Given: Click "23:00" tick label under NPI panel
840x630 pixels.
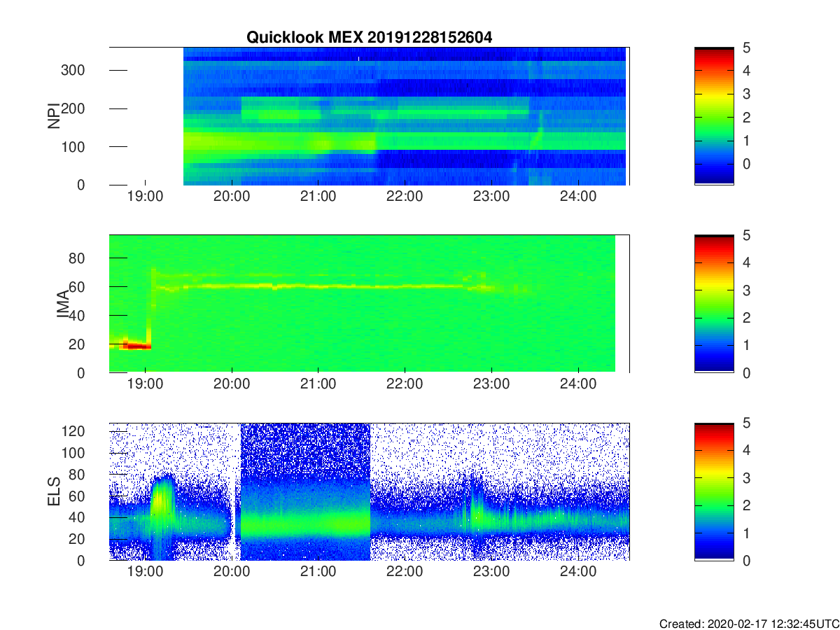Looking at the screenshot, I should [x=491, y=197].
